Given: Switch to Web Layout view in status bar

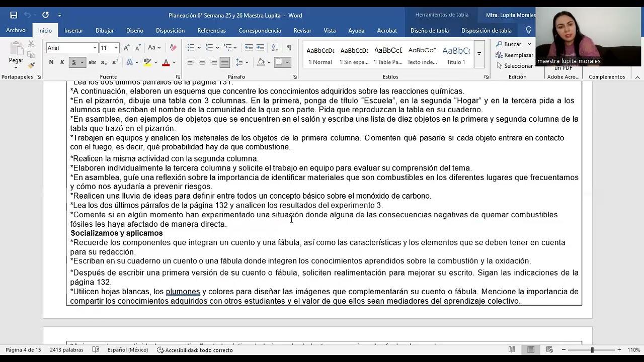Looking at the screenshot, I should (550, 350).
